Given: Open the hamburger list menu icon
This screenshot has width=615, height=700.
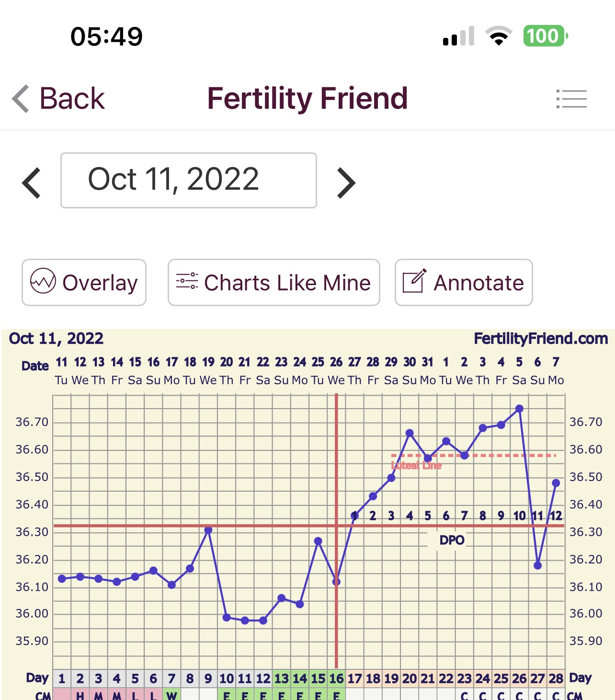Looking at the screenshot, I should click(x=571, y=99).
